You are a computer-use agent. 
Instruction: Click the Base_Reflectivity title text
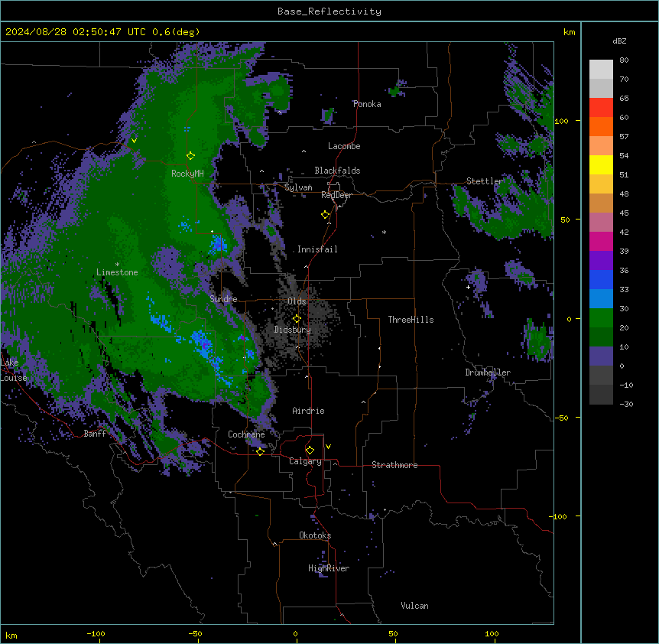[x=329, y=11]
